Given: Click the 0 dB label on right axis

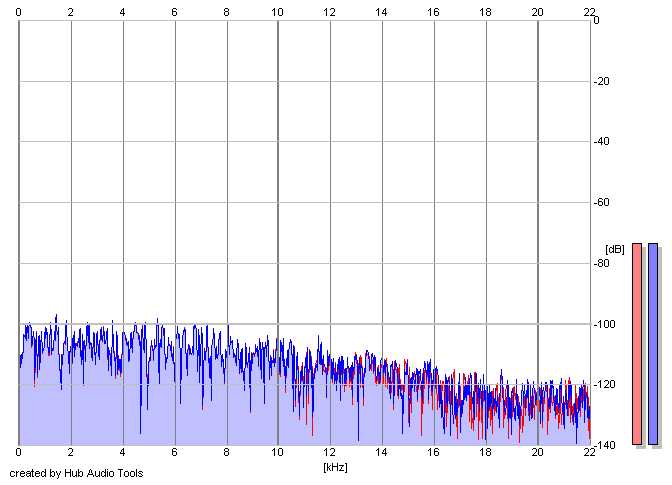Looking at the screenshot, I should point(596,21).
